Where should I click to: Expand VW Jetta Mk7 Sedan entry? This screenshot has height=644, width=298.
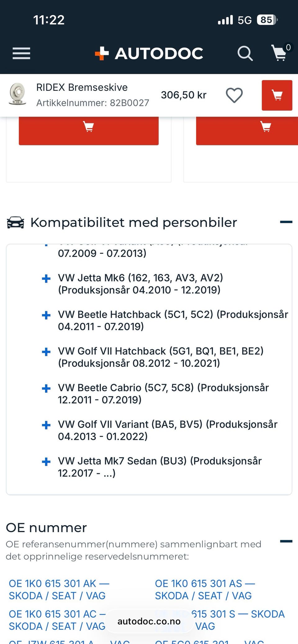[x=46, y=462]
